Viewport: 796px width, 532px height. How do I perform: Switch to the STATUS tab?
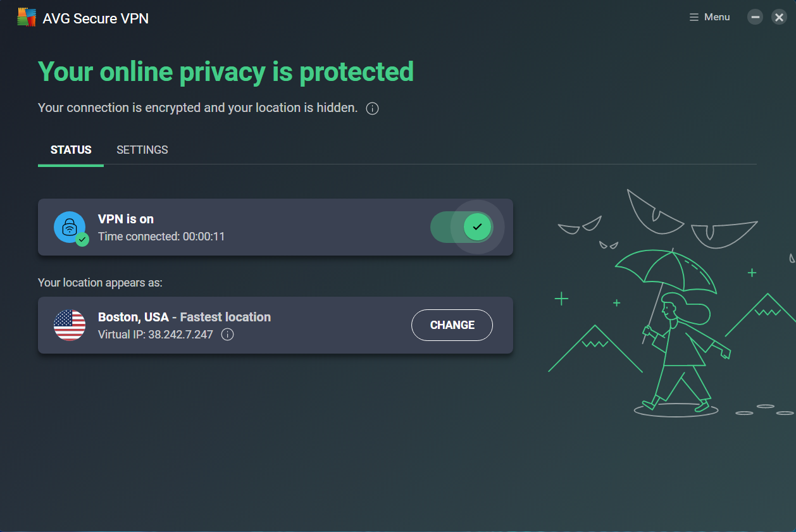click(71, 150)
